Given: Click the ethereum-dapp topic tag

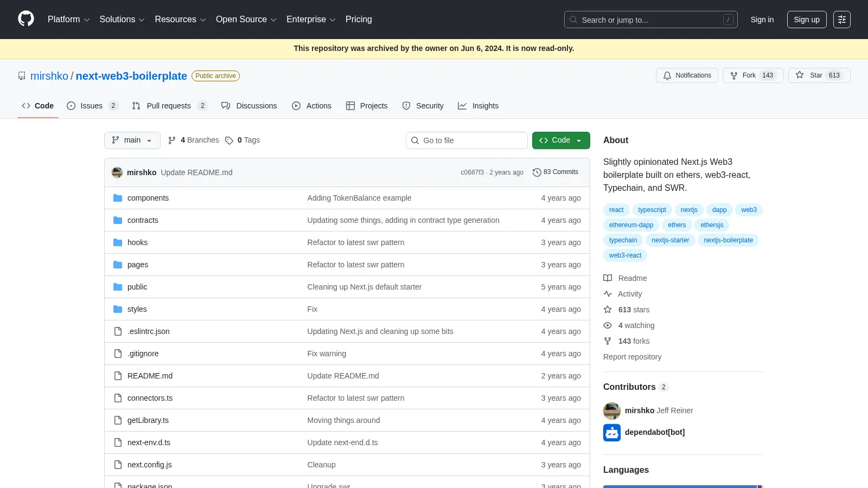Looking at the screenshot, I should pyautogui.click(x=631, y=225).
